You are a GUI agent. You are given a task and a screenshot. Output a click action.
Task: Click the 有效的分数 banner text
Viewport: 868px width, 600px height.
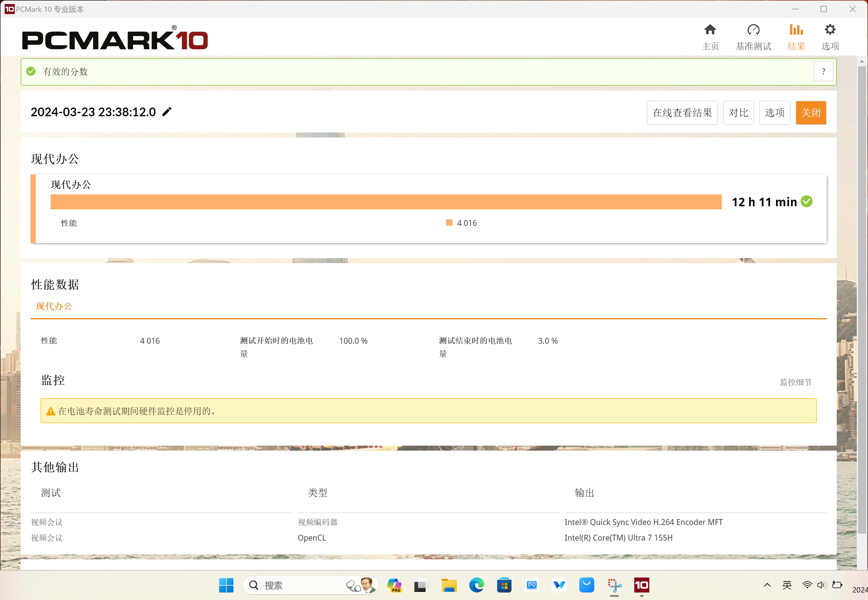(65, 72)
